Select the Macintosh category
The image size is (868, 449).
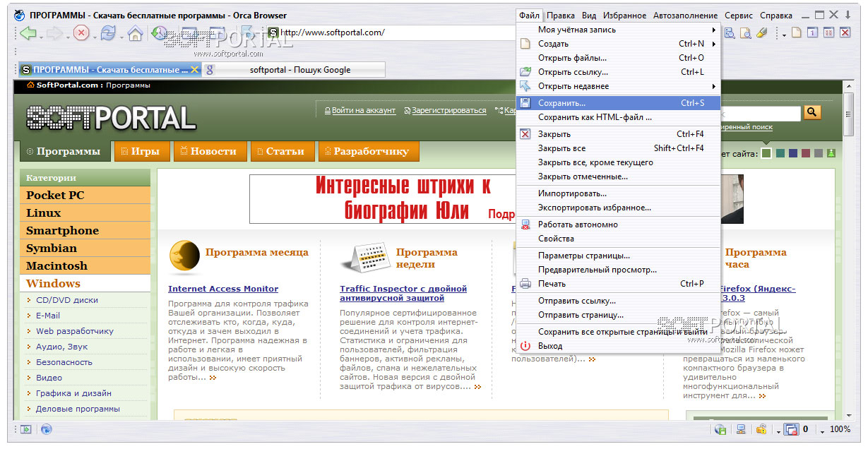[85, 266]
